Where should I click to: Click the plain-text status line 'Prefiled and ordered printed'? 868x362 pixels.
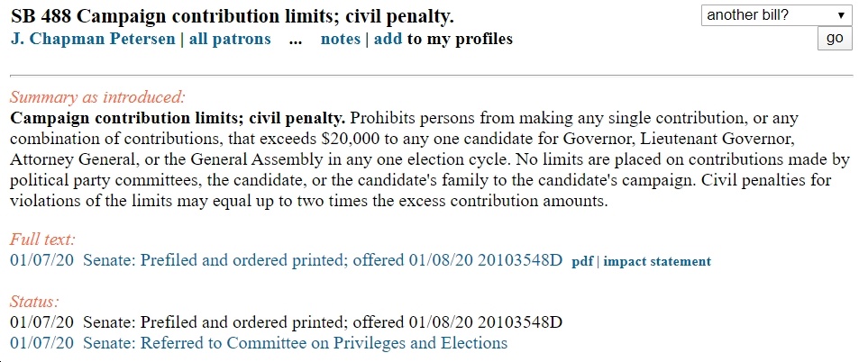287,322
